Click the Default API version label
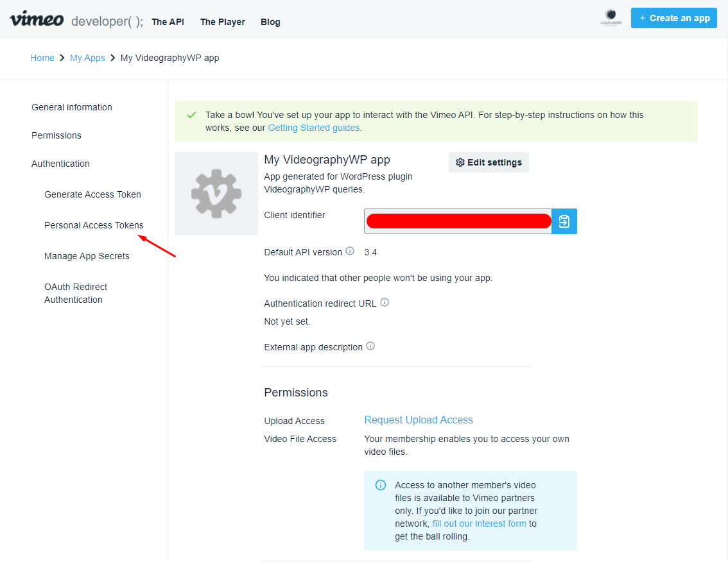 coord(303,253)
